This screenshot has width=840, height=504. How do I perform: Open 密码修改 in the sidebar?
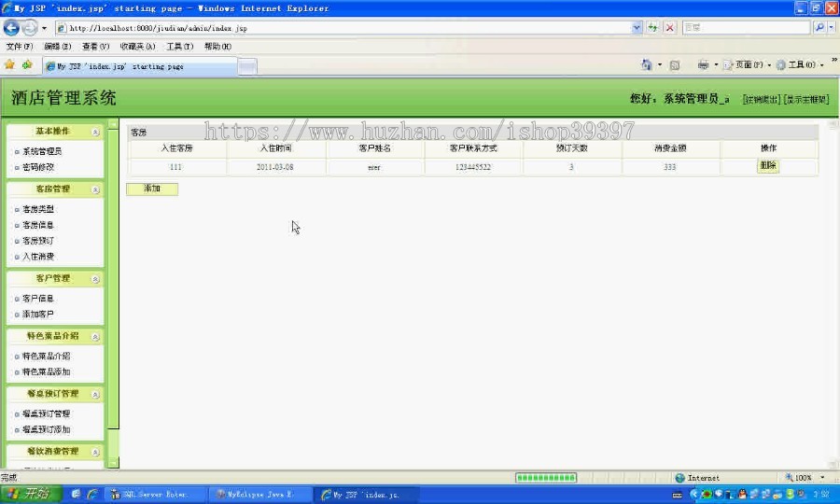pos(38,167)
